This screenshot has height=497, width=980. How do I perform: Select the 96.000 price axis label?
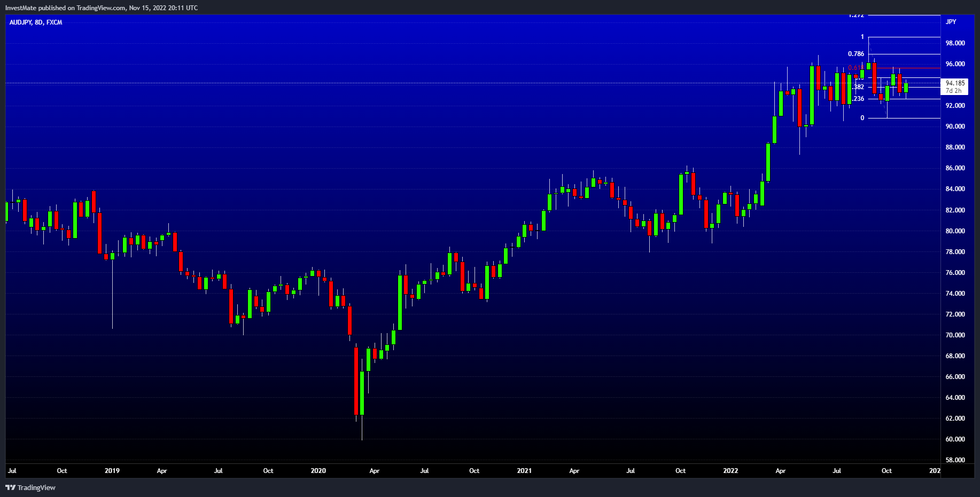coord(955,64)
